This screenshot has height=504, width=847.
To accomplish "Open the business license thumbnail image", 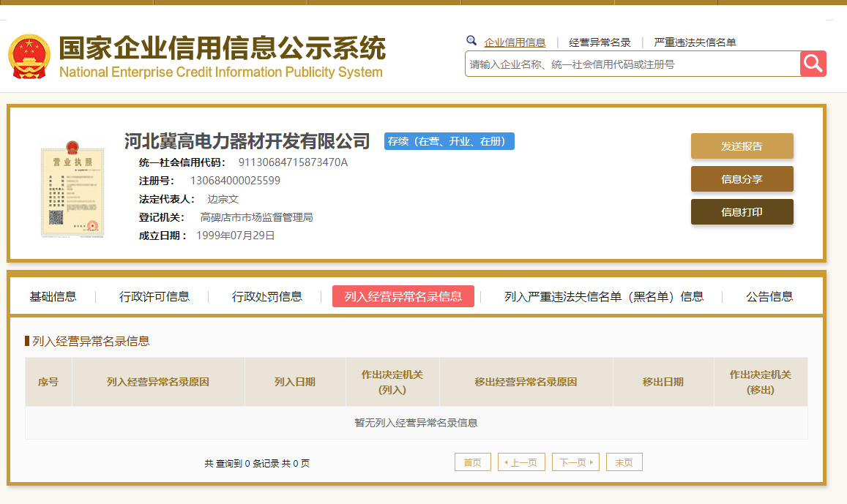I will pos(72,189).
